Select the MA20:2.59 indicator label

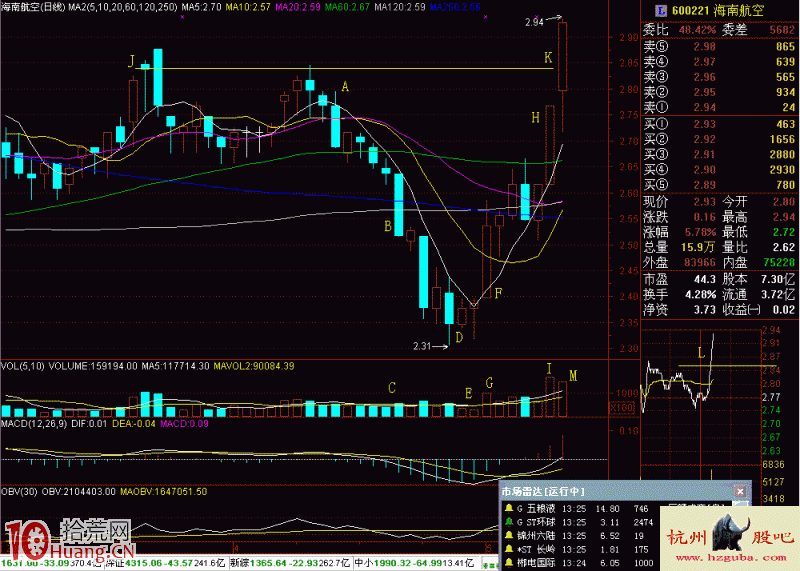297,7
